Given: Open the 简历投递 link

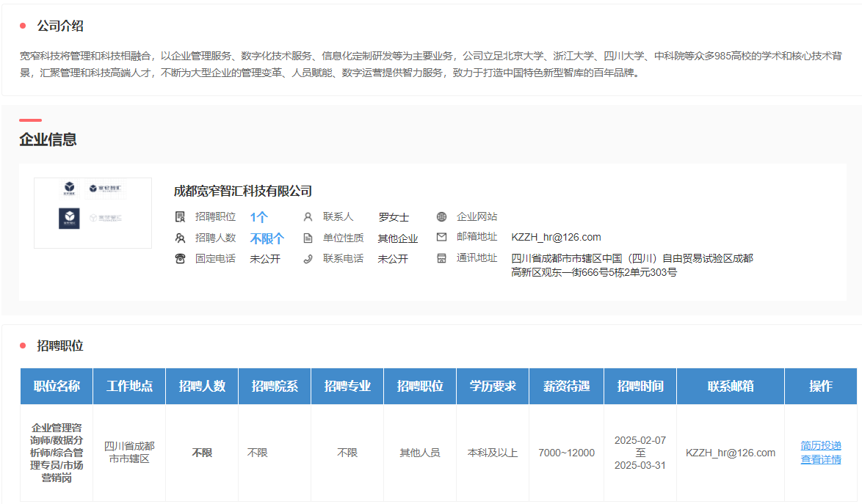Looking at the screenshot, I should pos(821,445).
